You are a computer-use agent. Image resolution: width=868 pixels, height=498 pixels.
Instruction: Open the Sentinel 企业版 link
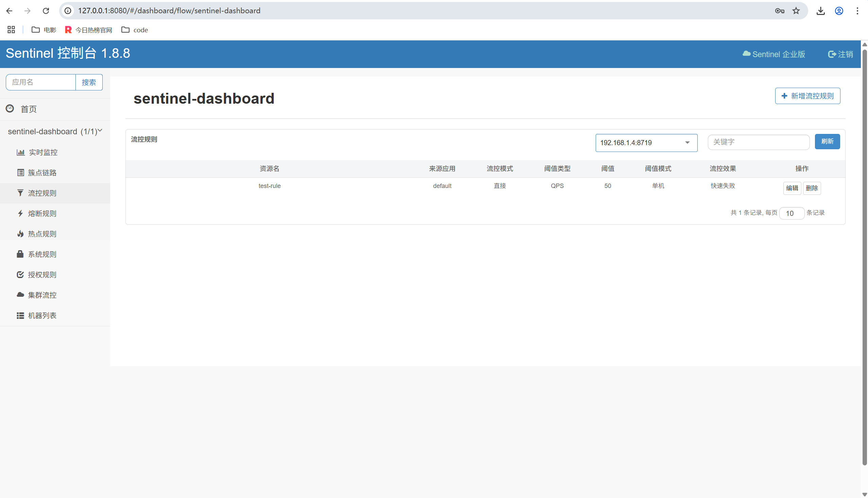click(773, 54)
